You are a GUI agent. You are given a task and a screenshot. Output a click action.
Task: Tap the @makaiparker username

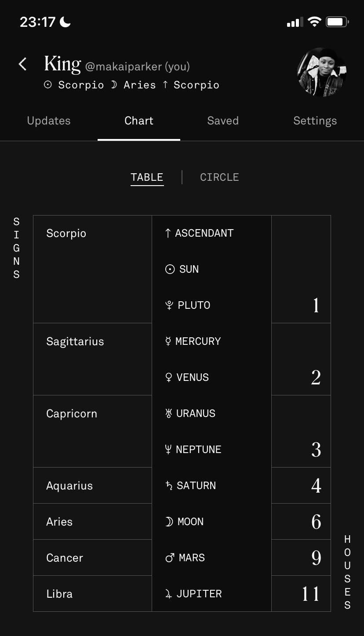(123, 67)
